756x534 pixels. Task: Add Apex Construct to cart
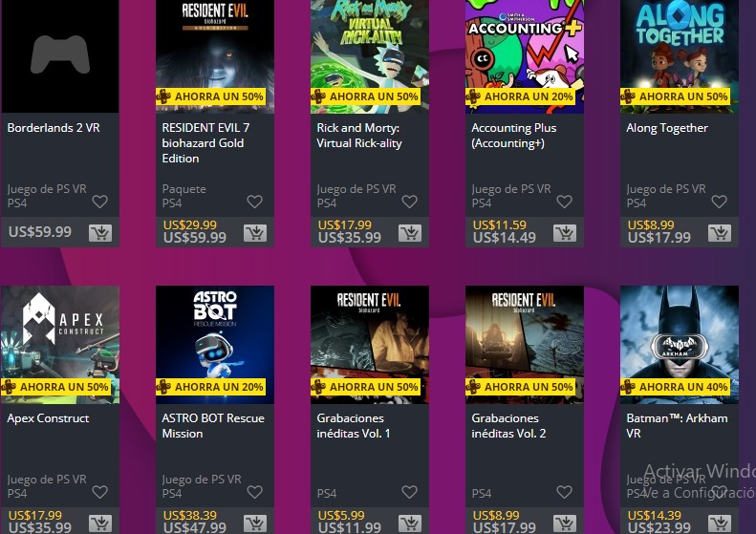[100, 523]
